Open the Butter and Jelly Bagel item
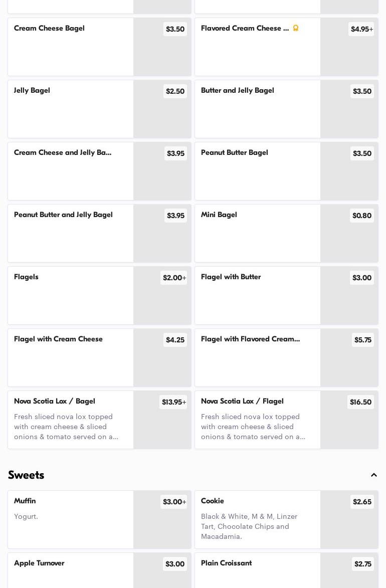The height and width of the screenshot is (588, 386). coord(258,109)
